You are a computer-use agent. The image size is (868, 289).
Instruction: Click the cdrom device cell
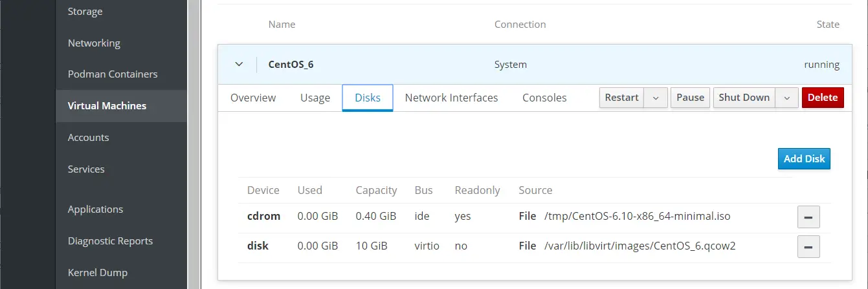(x=263, y=217)
